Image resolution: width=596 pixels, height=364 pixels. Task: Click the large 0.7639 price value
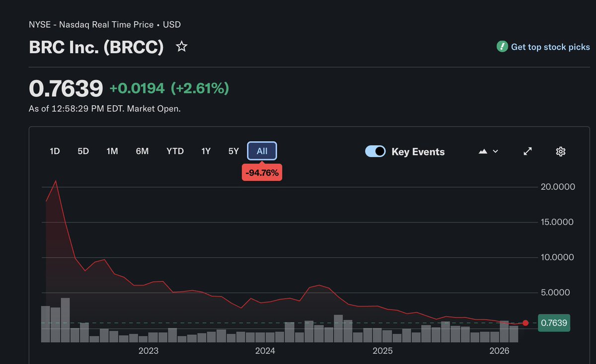[x=66, y=88]
